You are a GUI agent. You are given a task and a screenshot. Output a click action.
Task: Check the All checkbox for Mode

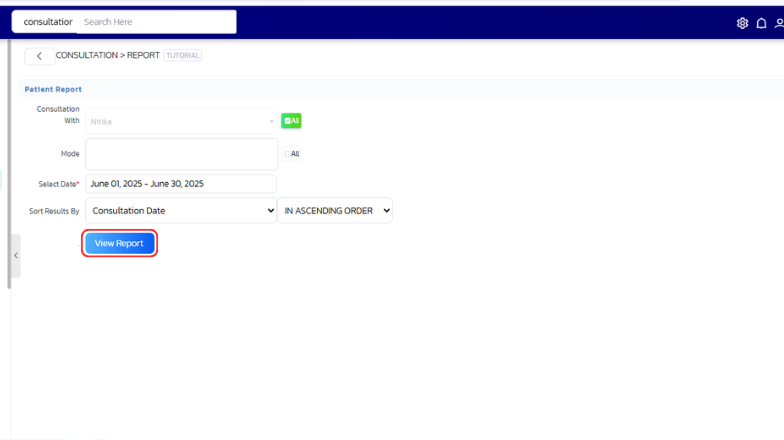pyautogui.click(x=291, y=154)
